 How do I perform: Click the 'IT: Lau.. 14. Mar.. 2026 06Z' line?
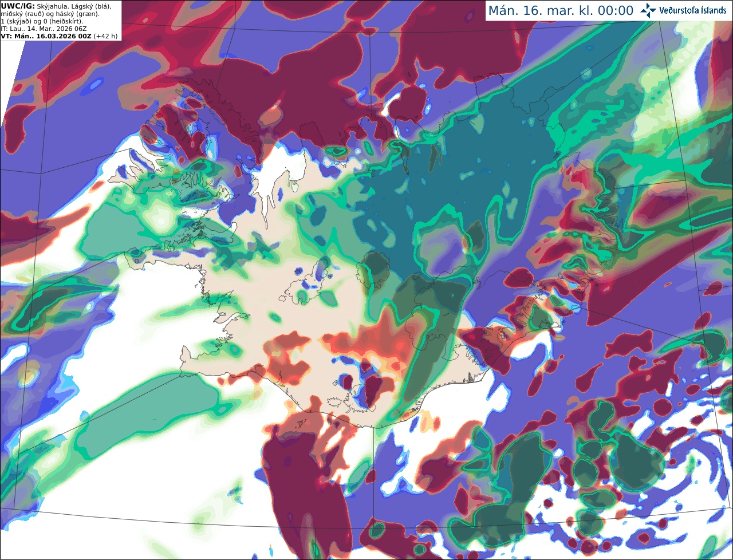click(x=44, y=29)
